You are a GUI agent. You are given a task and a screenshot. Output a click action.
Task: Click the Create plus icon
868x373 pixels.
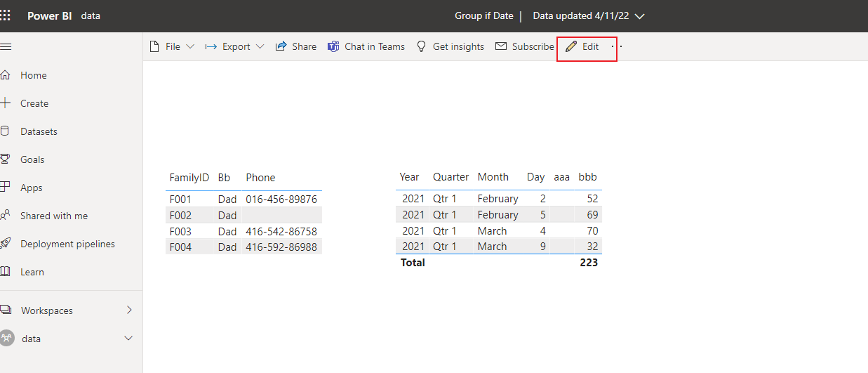point(6,103)
